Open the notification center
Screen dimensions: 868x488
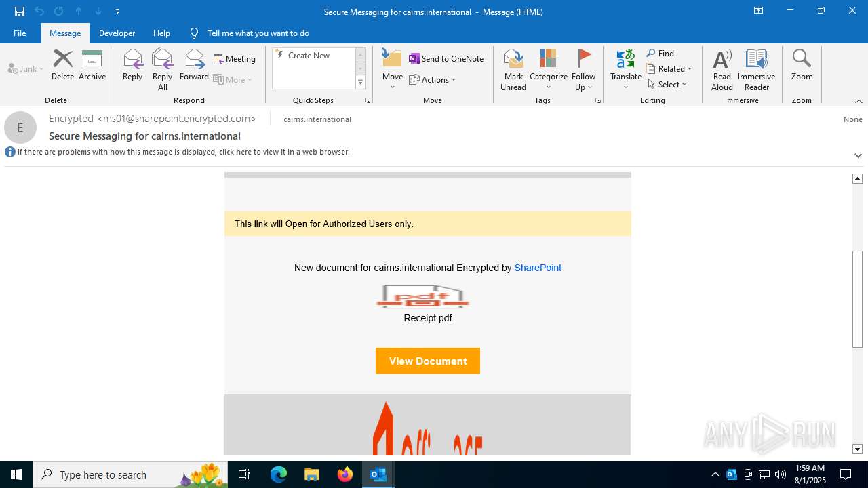click(x=846, y=474)
